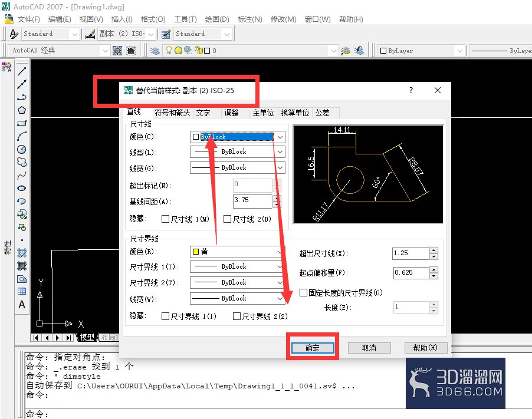This screenshot has height=419, width=532.
Task: Click the Insert Block tool
Action: point(22,215)
